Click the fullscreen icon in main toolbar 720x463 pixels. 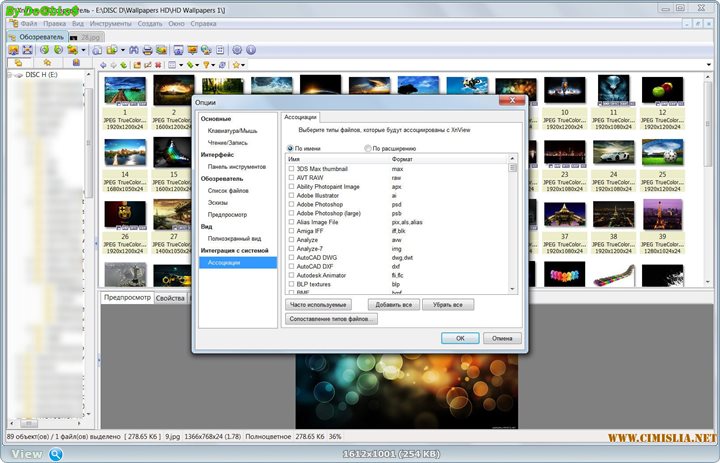coord(178,49)
